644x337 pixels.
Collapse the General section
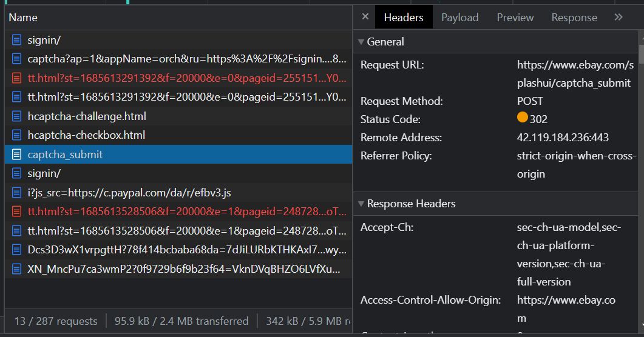click(361, 42)
